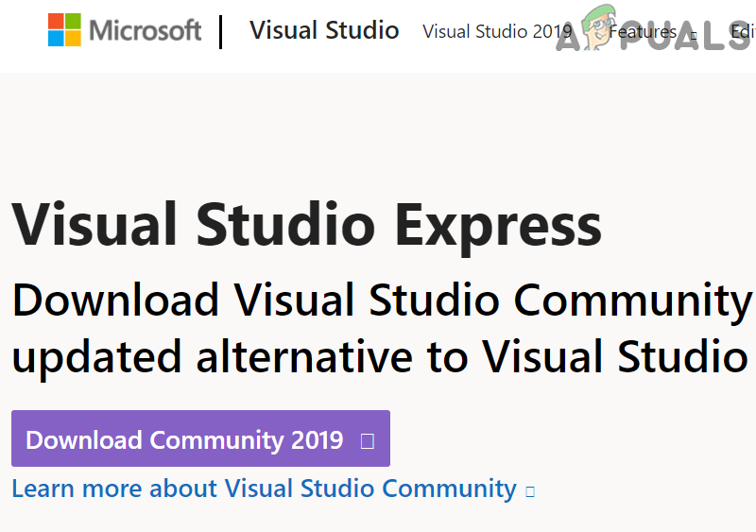This screenshot has width=756, height=532.
Task: Click the updated alternative to Visual Studio text
Action: 379,357
